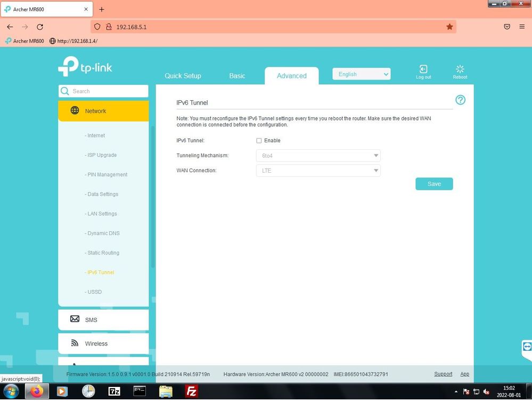Reload the page with the refresh icon

pos(40,27)
